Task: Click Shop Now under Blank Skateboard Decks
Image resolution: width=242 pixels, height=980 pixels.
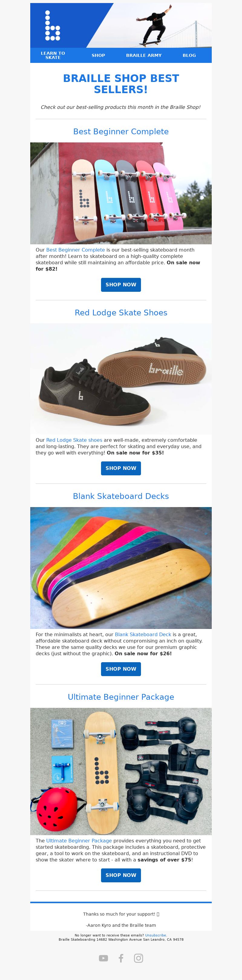Action: (x=121, y=669)
